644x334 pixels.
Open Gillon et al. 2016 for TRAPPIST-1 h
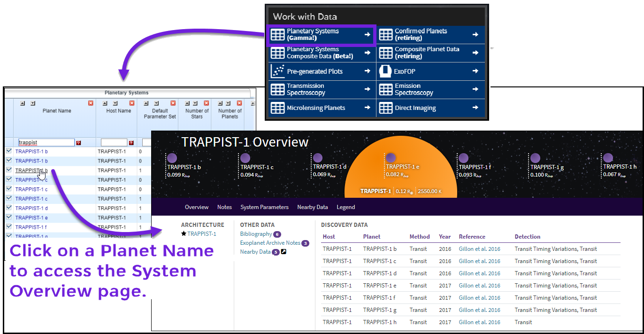pos(480,322)
